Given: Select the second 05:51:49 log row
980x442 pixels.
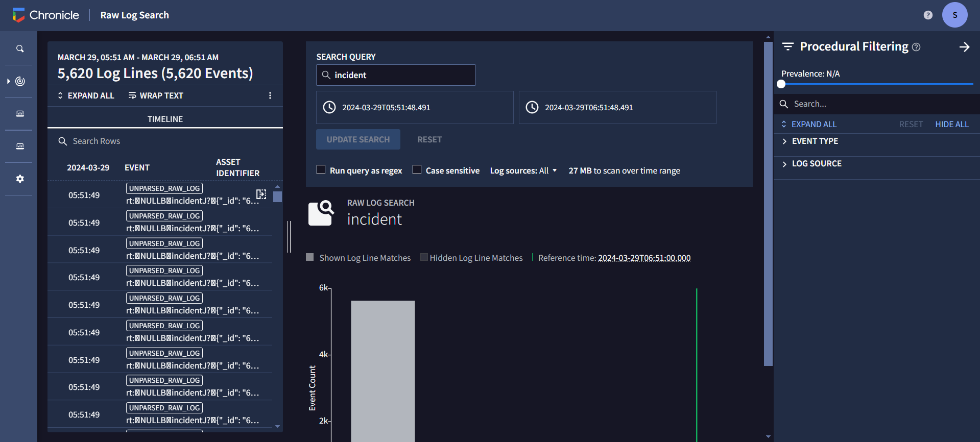Looking at the screenshot, I should point(160,223).
